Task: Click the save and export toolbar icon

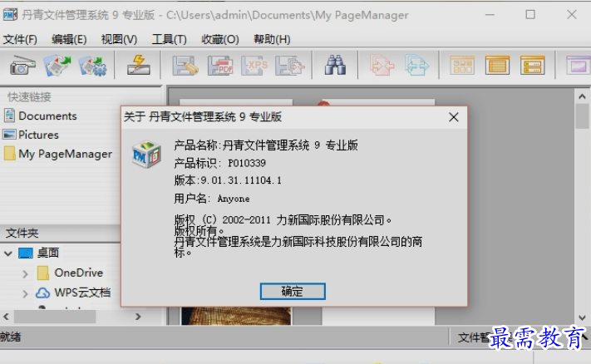Action: click(x=289, y=66)
